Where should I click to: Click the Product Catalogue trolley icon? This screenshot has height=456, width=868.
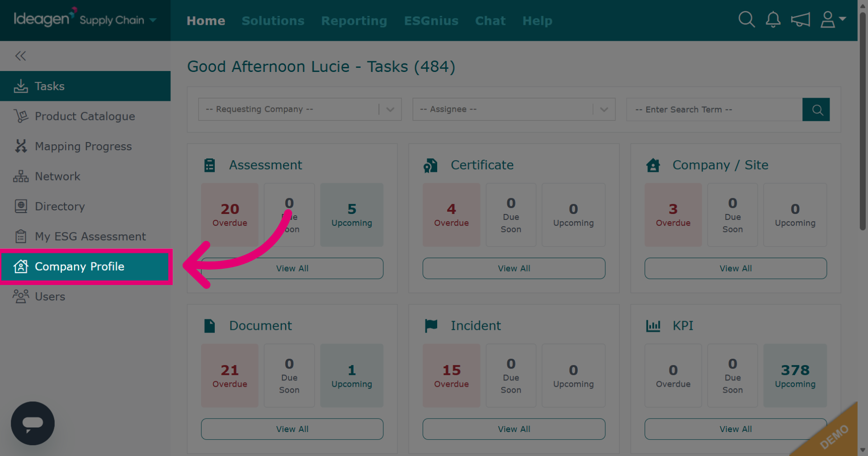coord(21,116)
